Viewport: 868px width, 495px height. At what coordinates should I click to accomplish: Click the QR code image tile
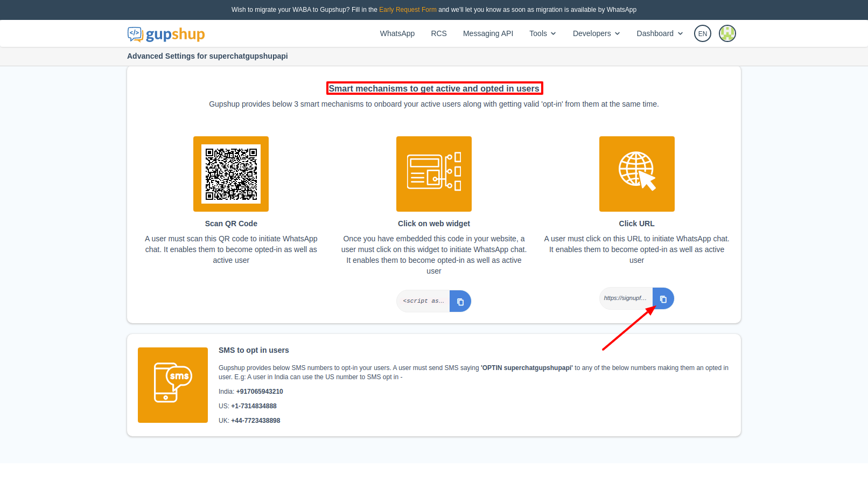231,174
